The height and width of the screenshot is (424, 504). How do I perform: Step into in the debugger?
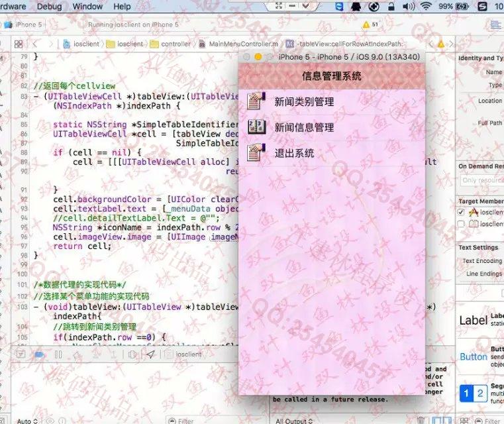96,354
